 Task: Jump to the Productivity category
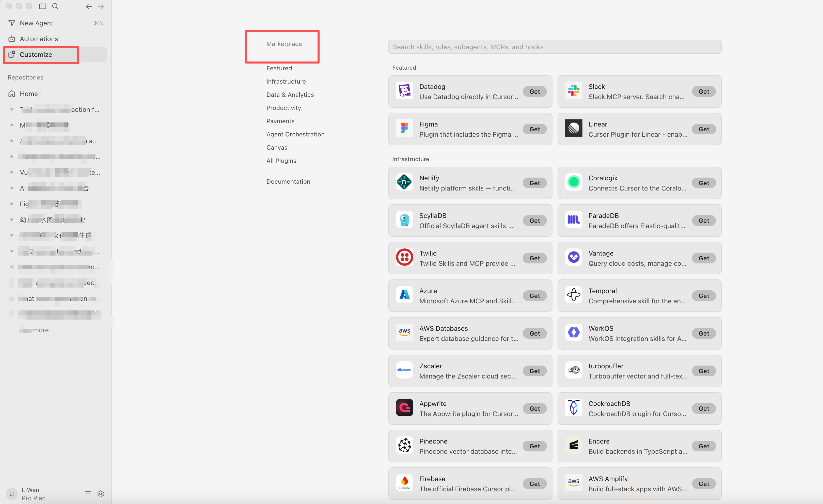point(283,108)
